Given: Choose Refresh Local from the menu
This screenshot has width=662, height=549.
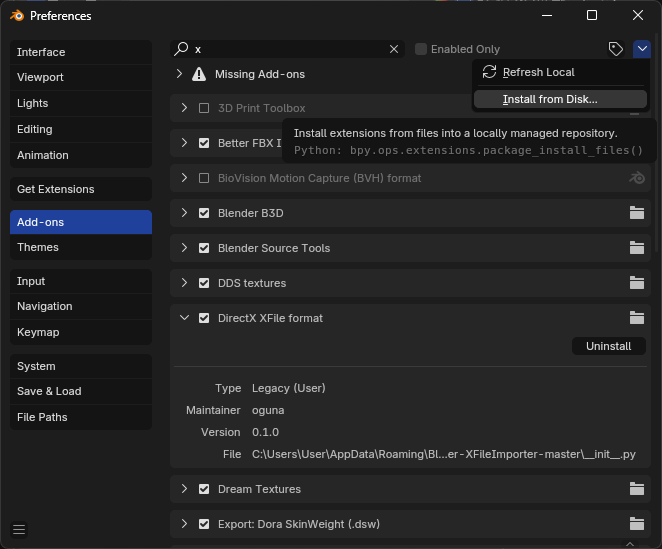Looking at the screenshot, I should [x=560, y=72].
